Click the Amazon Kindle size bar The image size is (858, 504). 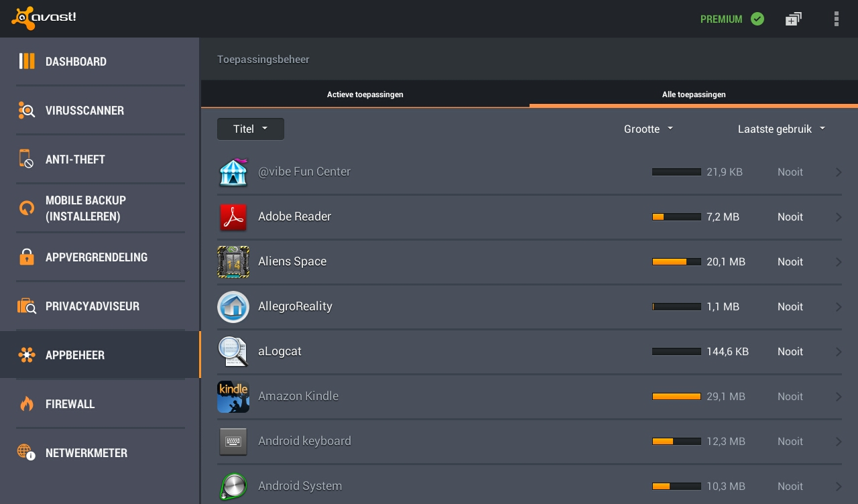(x=676, y=397)
